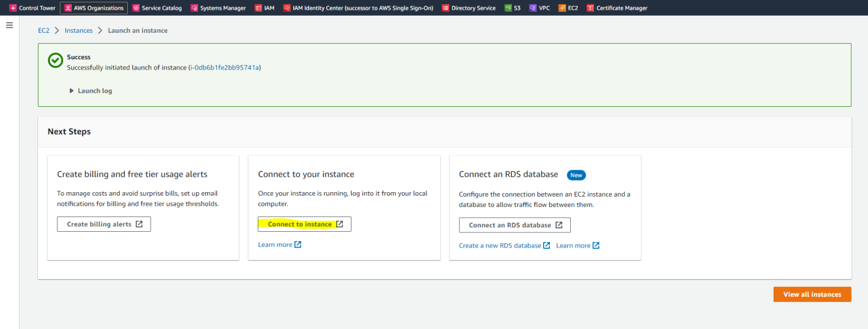This screenshot has width=868, height=329.
Task: Click Connect to instance
Action: [x=304, y=224]
